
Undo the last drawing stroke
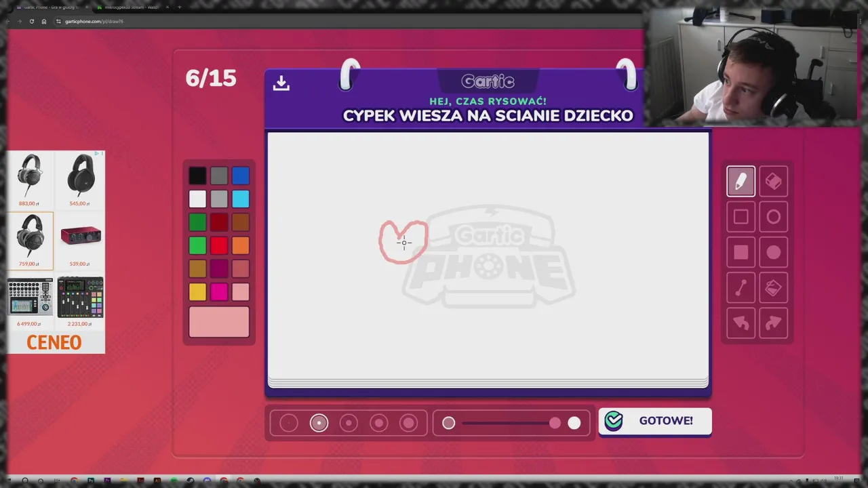pyautogui.click(x=741, y=323)
